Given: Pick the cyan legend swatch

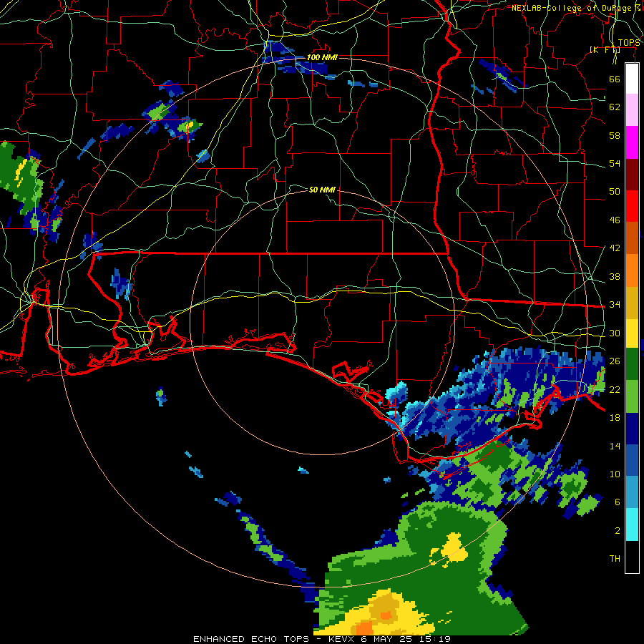Looking at the screenshot, I should pos(632,525).
